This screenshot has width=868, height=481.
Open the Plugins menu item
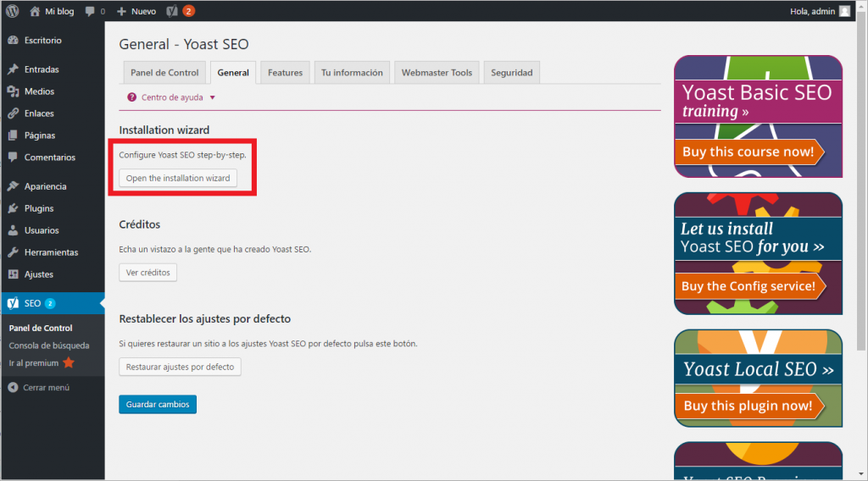(x=53, y=208)
